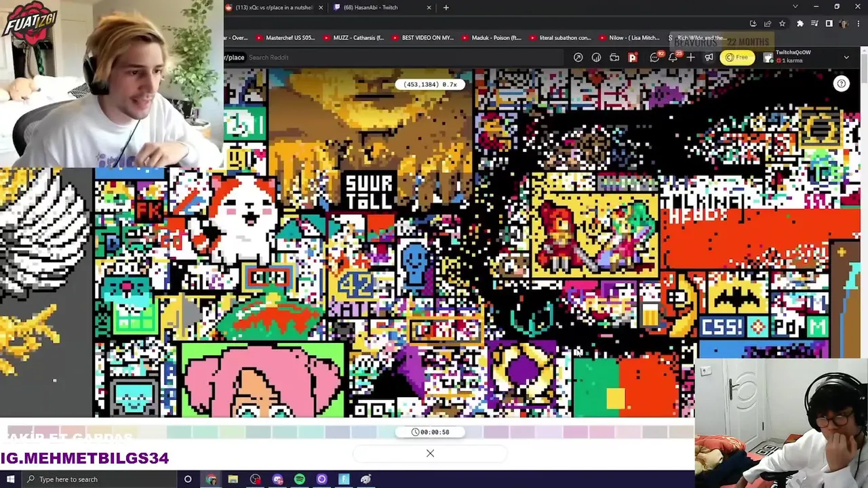The image size is (868, 488).
Task: Open Chrome from the taskbar
Action: [x=211, y=479]
